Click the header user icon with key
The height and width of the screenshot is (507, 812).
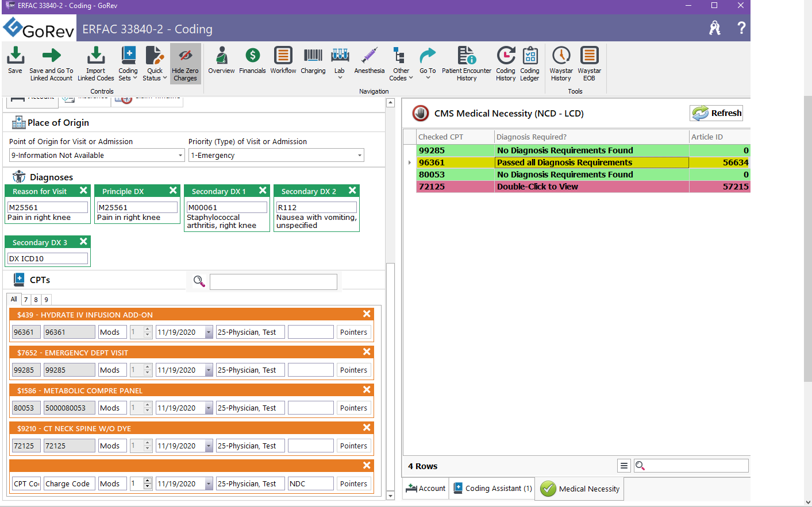[715, 28]
